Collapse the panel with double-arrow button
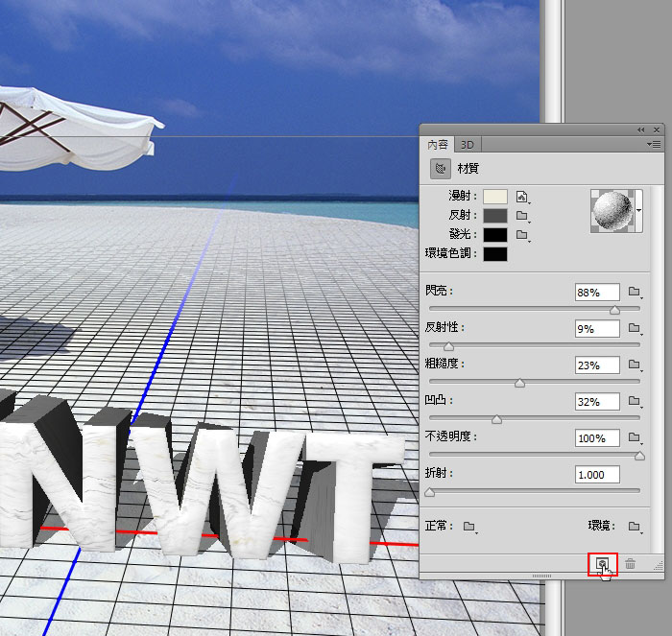The height and width of the screenshot is (636, 672). 641,130
